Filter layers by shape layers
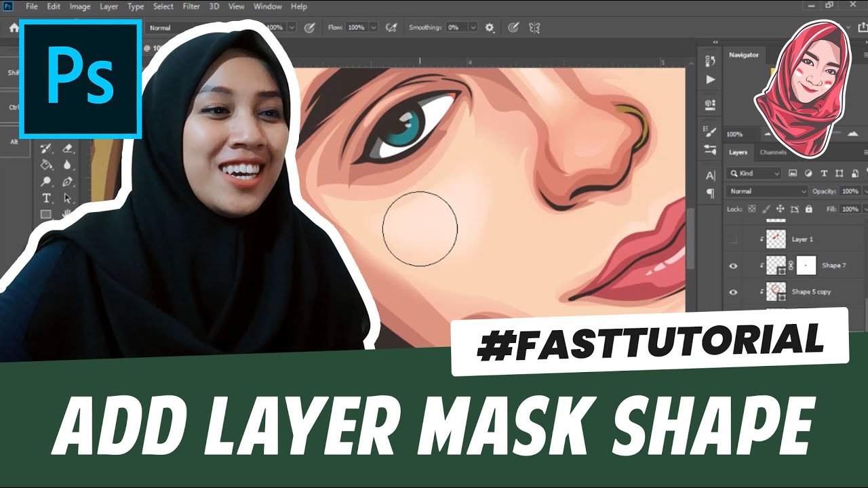This screenshot has width=868, height=488. [839, 173]
